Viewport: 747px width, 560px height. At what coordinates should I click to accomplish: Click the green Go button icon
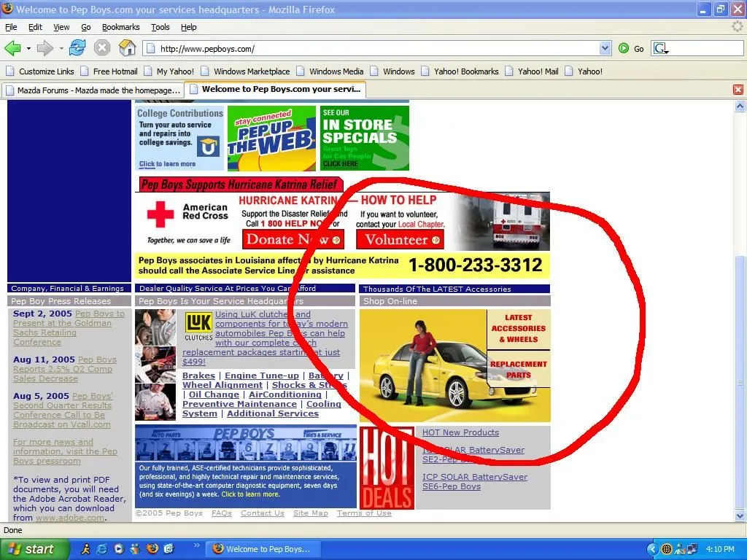[x=624, y=48]
